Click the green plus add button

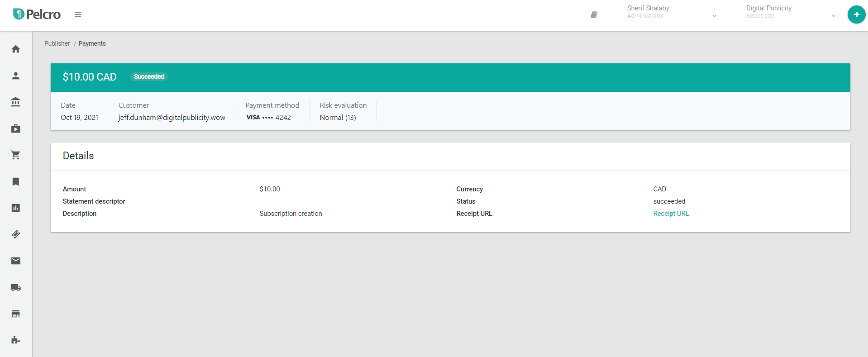click(x=856, y=14)
